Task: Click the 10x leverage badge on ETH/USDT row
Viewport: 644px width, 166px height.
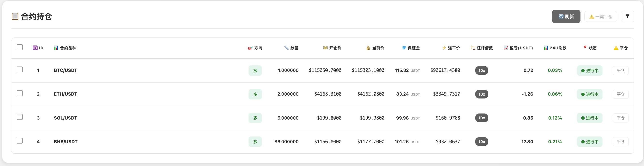Action: (482, 94)
